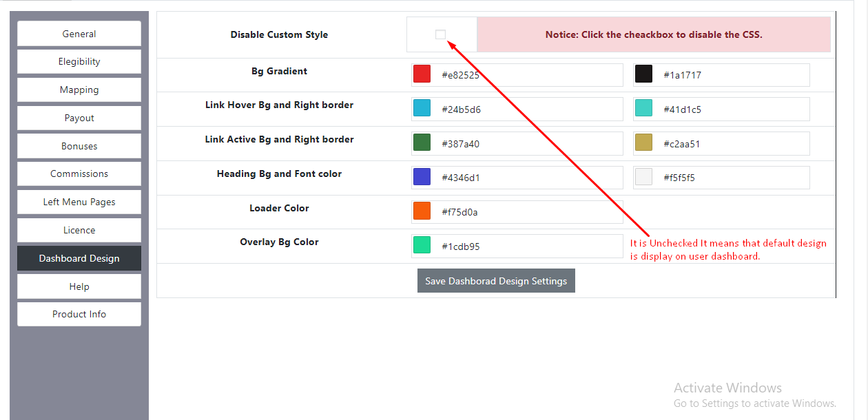868x420 pixels.
Task: Click the orange Loader Color swatch
Action: click(x=422, y=211)
